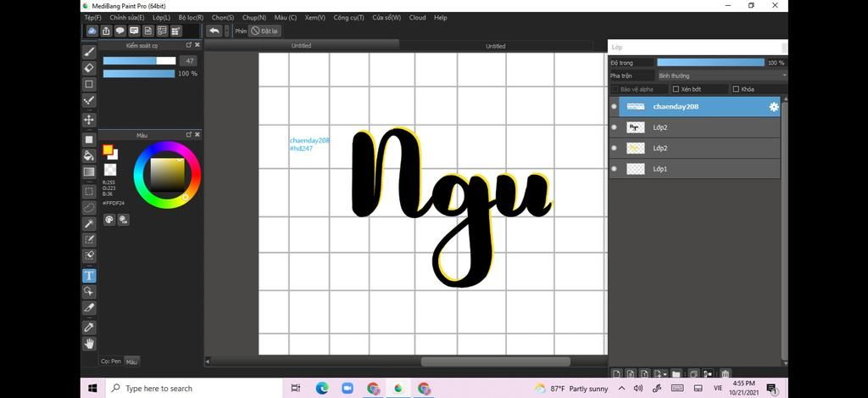Switch to the first Untitled tab
868x398 pixels.
[x=301, y=46]
